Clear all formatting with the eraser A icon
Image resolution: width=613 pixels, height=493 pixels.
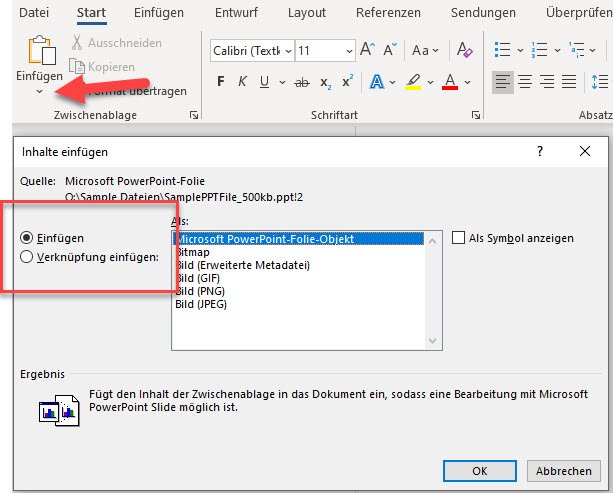464,50
